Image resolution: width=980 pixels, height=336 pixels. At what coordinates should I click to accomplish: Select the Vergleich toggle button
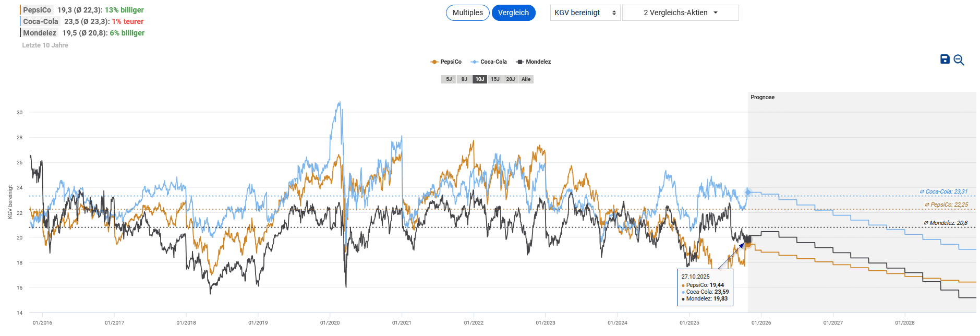point(513,13)
